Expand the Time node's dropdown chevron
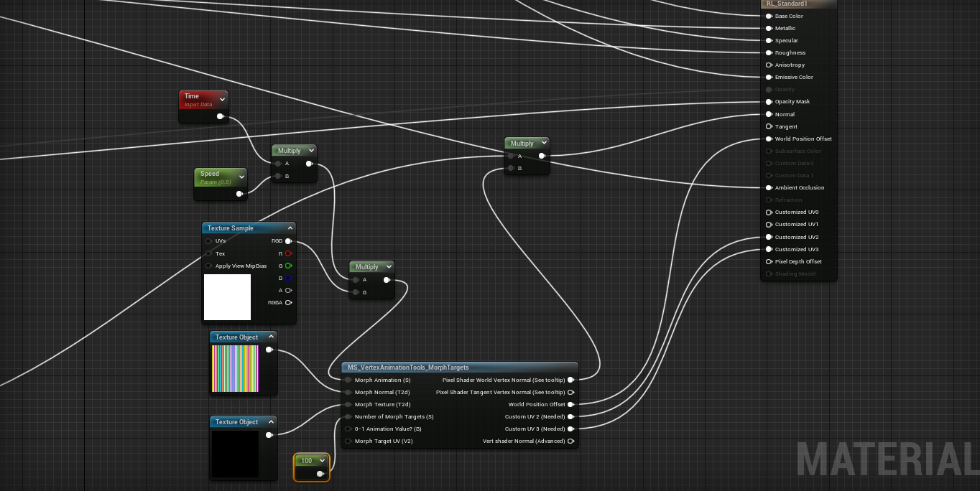This screenshot has width=980, height=491. (222, 100)
